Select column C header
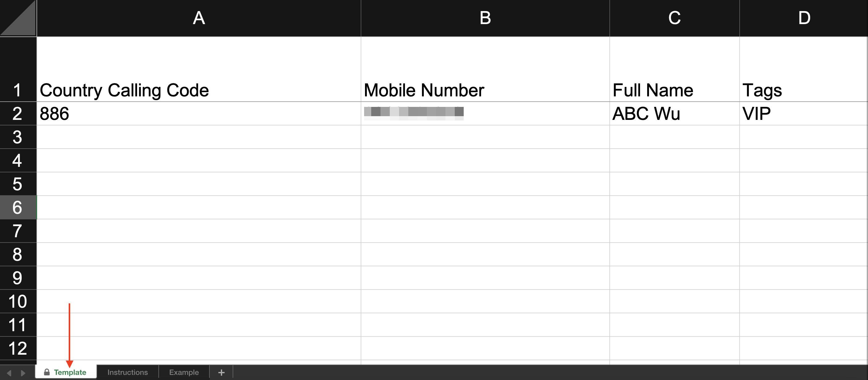 (x=675, y=18)
